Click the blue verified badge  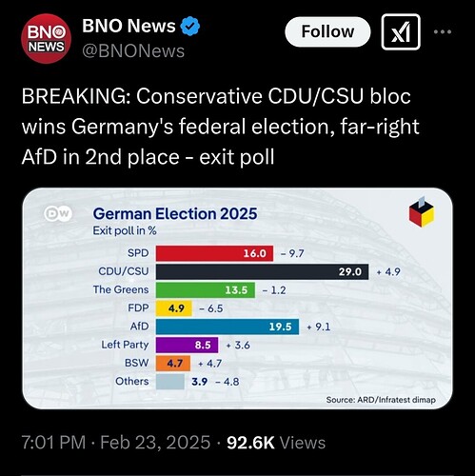pyautogui.click(x=190, y=26)
